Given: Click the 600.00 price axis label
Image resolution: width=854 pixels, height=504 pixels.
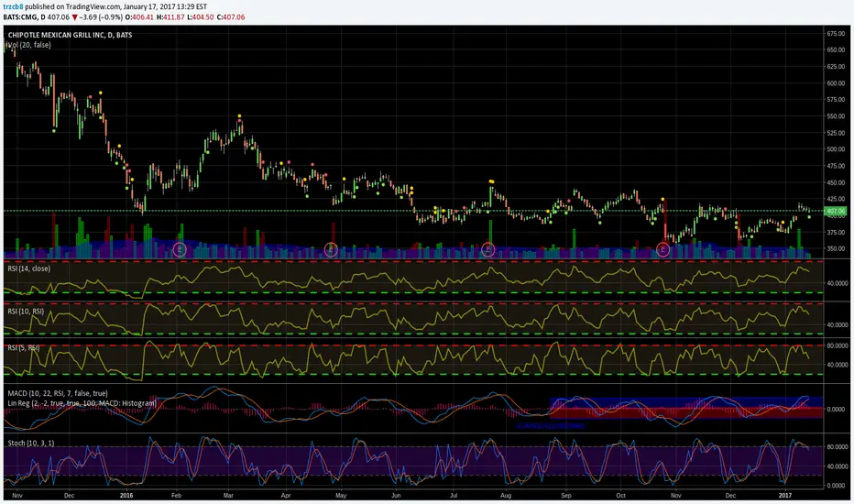Looking at the screenshot, I should coord(835,83).
